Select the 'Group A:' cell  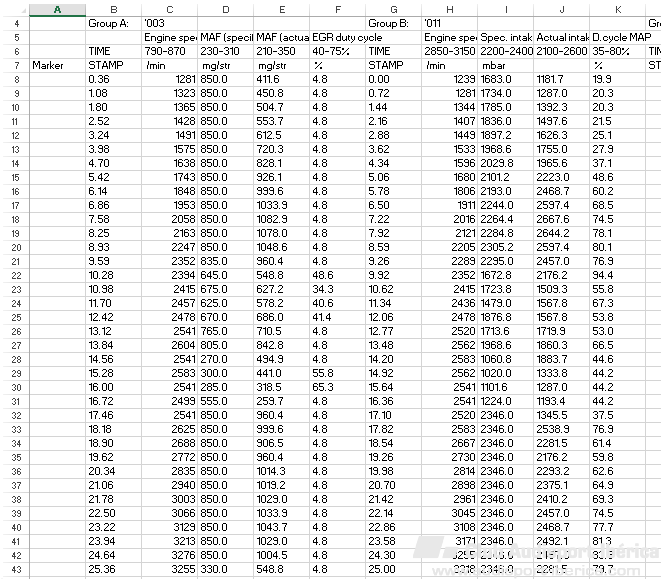(113, 22)
